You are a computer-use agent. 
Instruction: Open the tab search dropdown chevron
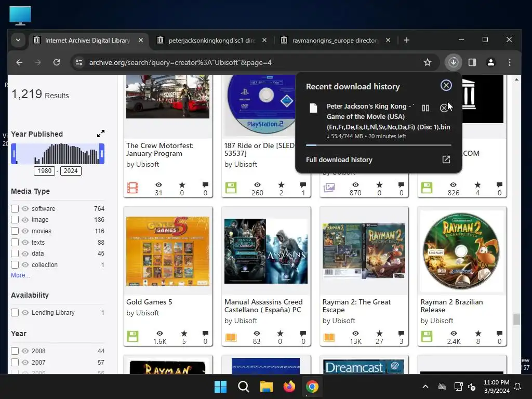pos(18,40)
